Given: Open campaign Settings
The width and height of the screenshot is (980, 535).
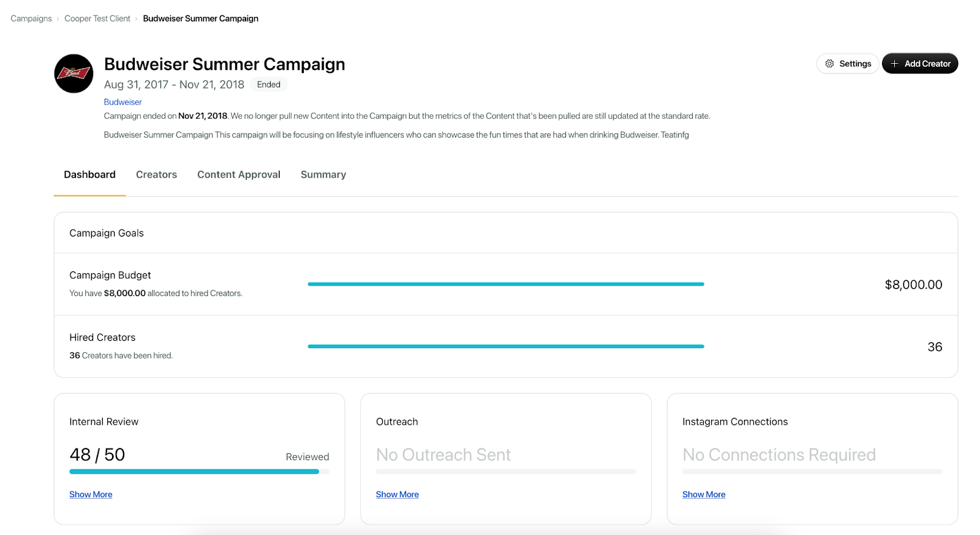Looking at the screenshot, I should [x=848, y=64].
